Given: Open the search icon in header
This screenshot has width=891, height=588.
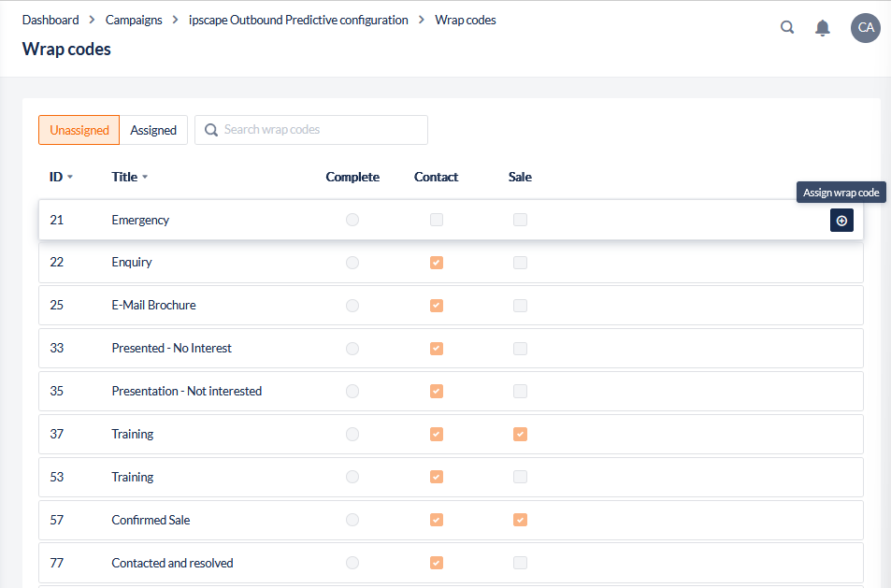Looking at the screenshot, I should (787, 28).
